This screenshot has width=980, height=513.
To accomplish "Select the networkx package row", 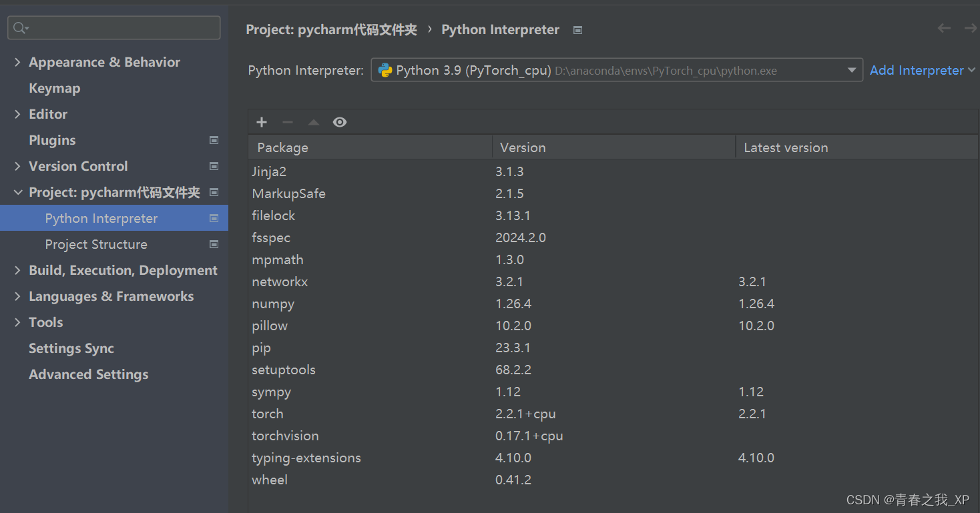I will coord(613,282).
